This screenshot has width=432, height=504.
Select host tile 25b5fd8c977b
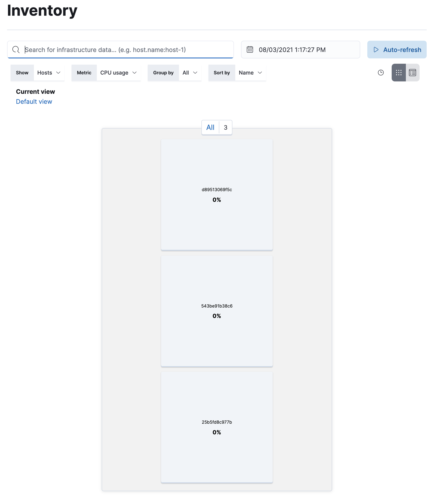coord(217,427)
